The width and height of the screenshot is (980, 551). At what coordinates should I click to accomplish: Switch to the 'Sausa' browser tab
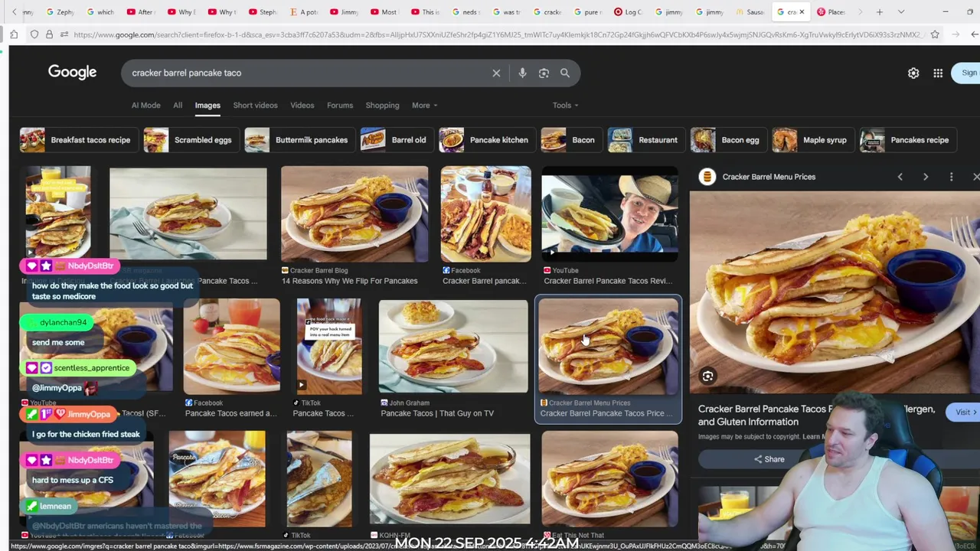[750, 11]
